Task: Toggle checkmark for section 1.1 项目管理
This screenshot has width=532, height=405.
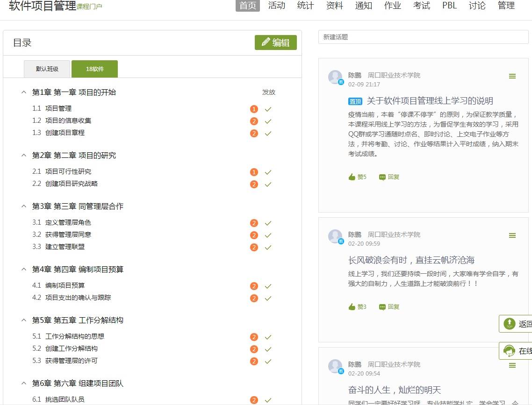Action: click(268, 109)
